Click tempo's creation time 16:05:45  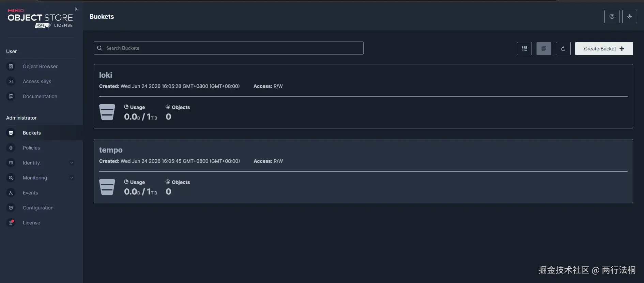click(171, 161)
